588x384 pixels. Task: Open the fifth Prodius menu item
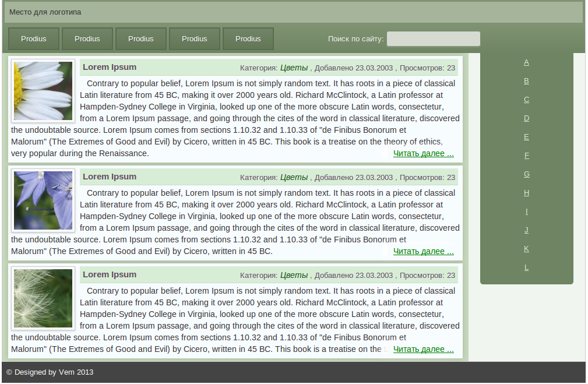click(x=248, y=38)
